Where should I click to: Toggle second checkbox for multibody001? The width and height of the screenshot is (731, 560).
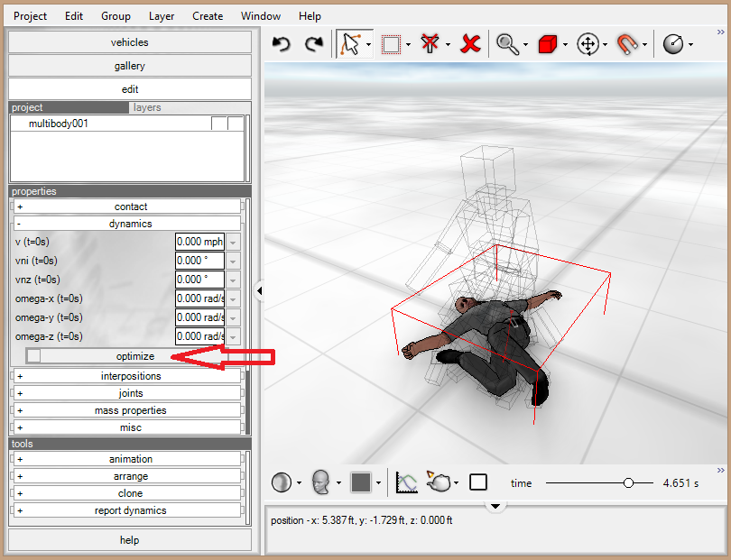click(x=236, y=124)
